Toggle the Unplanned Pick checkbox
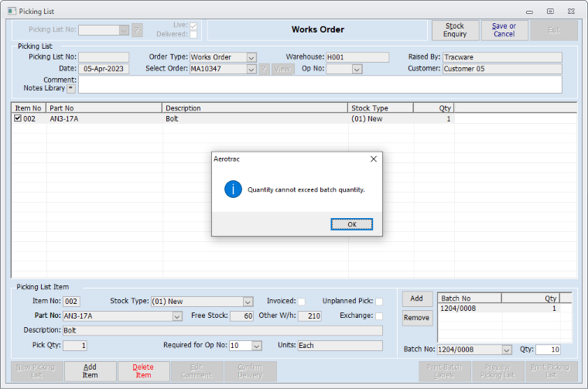 (379, 302)
